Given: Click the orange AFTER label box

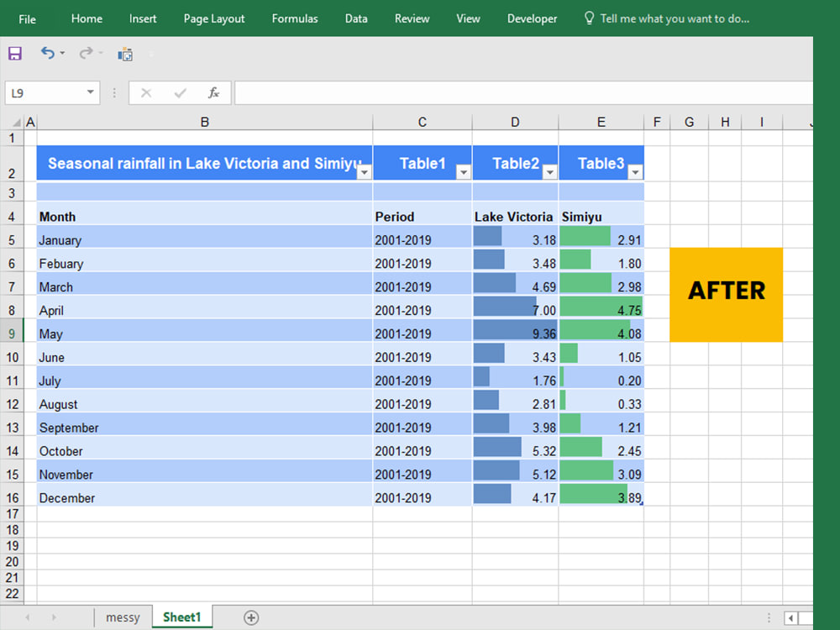Looking at the screenshot, I should (726, 295).
